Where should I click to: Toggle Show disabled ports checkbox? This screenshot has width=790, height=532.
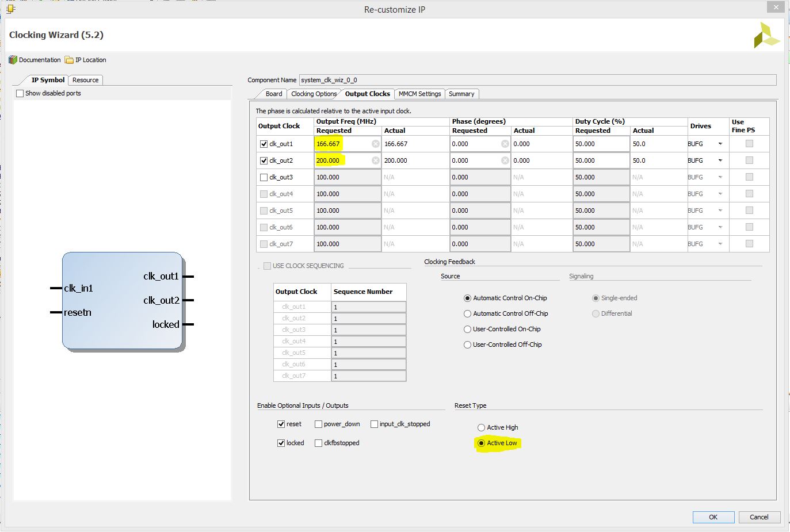[20, 93]
